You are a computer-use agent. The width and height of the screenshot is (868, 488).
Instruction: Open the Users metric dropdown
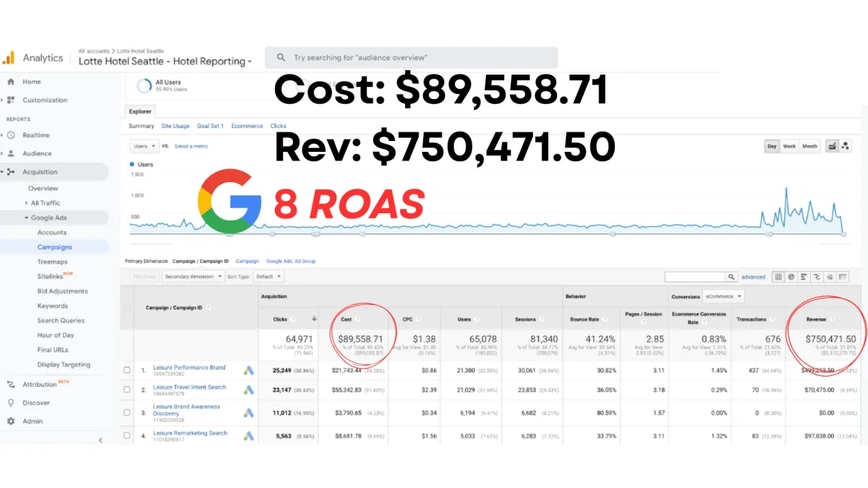click(x=144, y=146)
